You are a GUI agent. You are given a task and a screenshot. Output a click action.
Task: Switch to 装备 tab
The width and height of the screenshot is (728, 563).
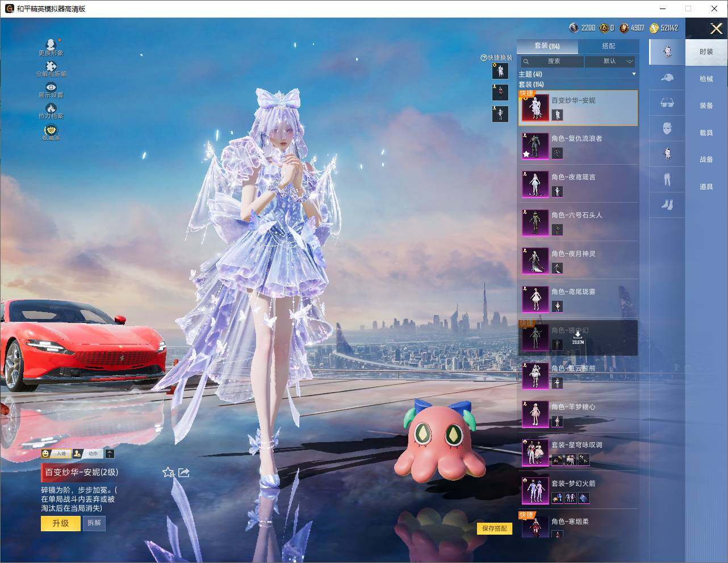(706, 106)
